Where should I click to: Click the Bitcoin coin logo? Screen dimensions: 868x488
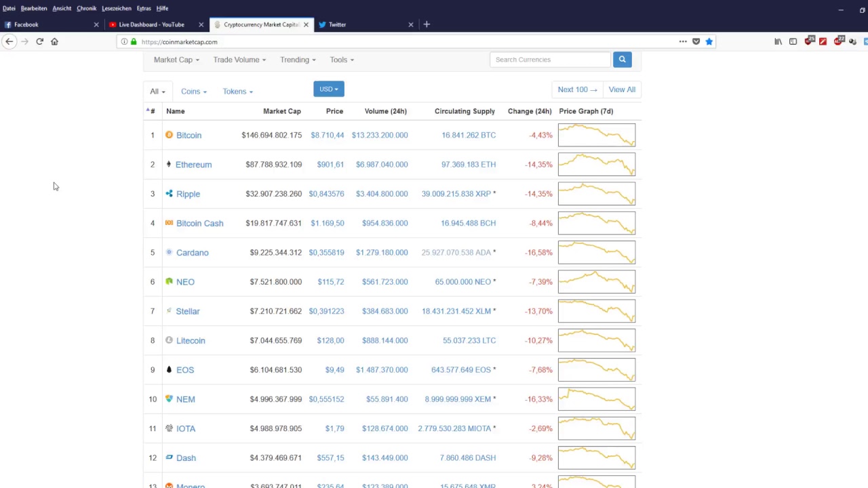click(169, 135)
